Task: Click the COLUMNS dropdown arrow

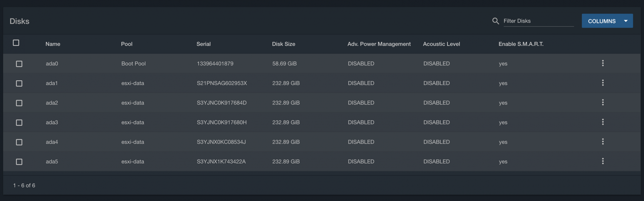Action: (x=626, y=21)
